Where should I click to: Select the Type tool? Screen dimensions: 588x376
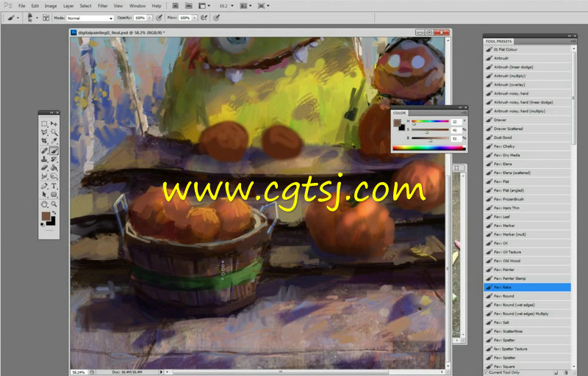point(54,186)
